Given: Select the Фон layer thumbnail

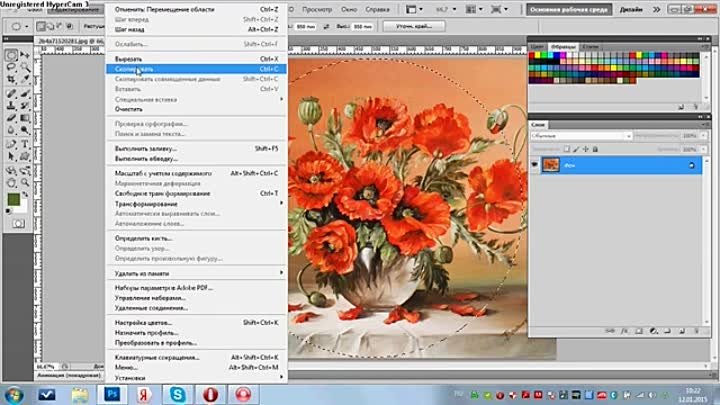Looking at the screenshot, I should point(551,165).
